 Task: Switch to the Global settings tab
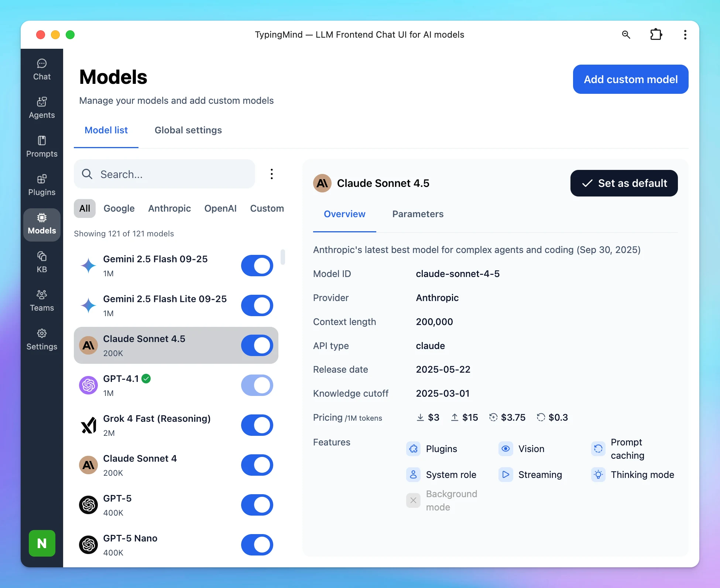[188, 130]
